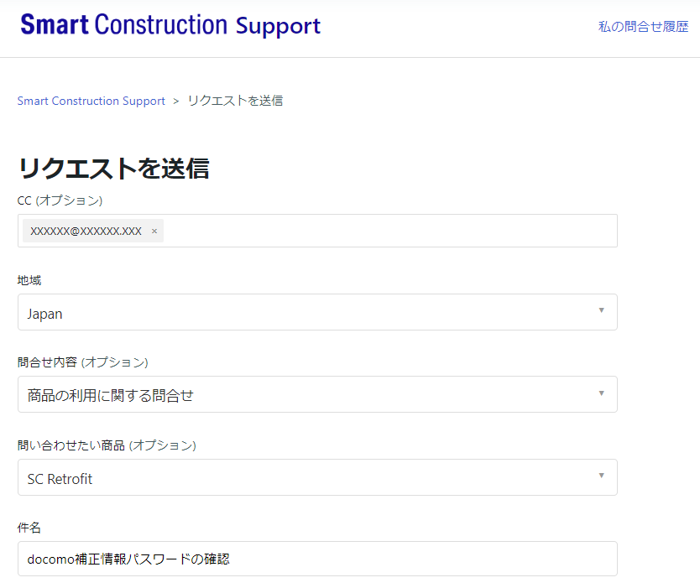This screenshot has height=588, width=700.
Task: Click the リクエストを送信 breadcrumb item
Action: pos(235,101)
